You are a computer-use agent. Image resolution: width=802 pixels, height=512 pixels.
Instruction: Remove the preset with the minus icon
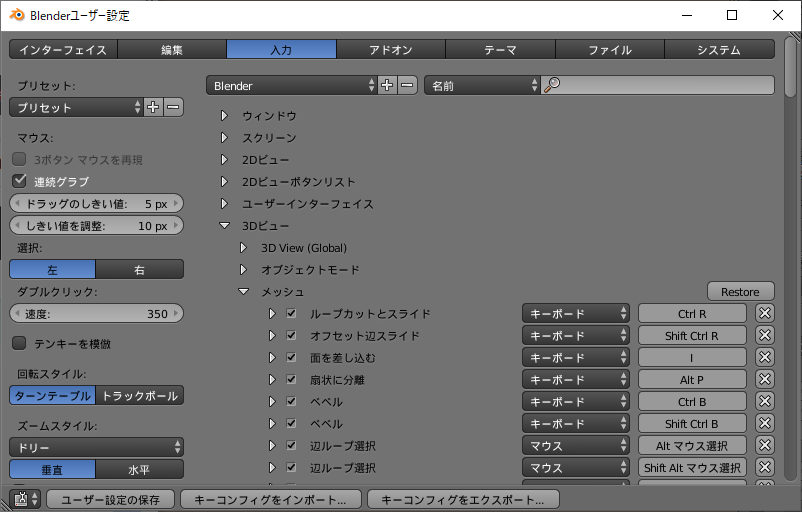(173, 107)
